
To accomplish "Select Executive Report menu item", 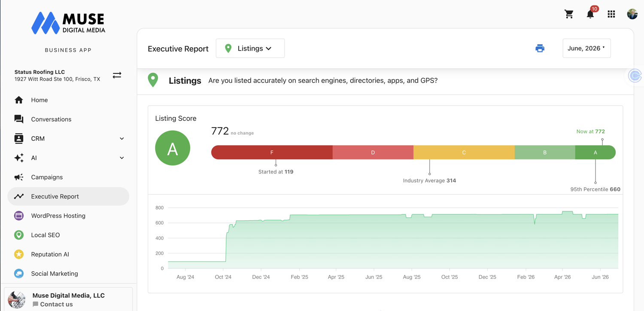I will click(68, 196).
